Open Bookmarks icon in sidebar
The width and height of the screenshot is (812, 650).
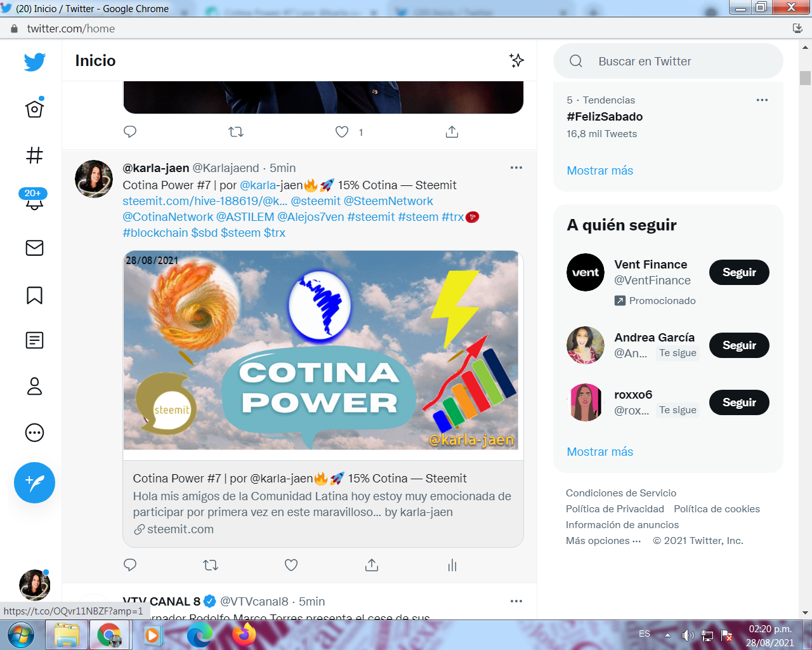click(x=34, y=295)
